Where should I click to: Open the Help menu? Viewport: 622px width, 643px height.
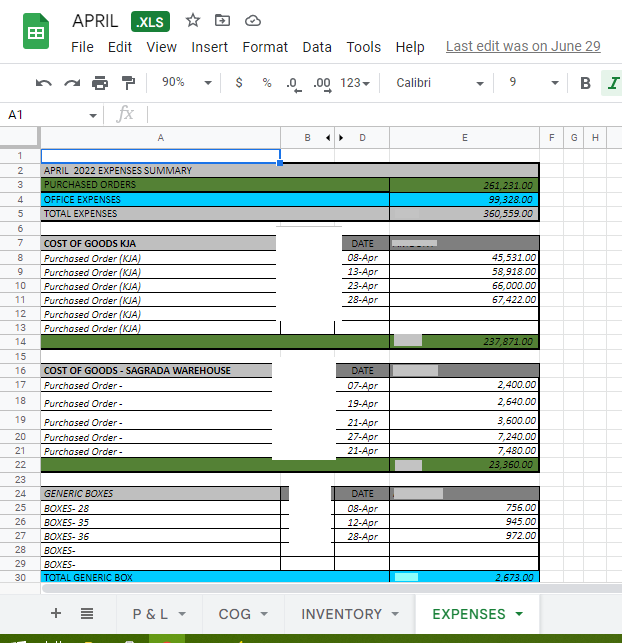tap(410, 47)
